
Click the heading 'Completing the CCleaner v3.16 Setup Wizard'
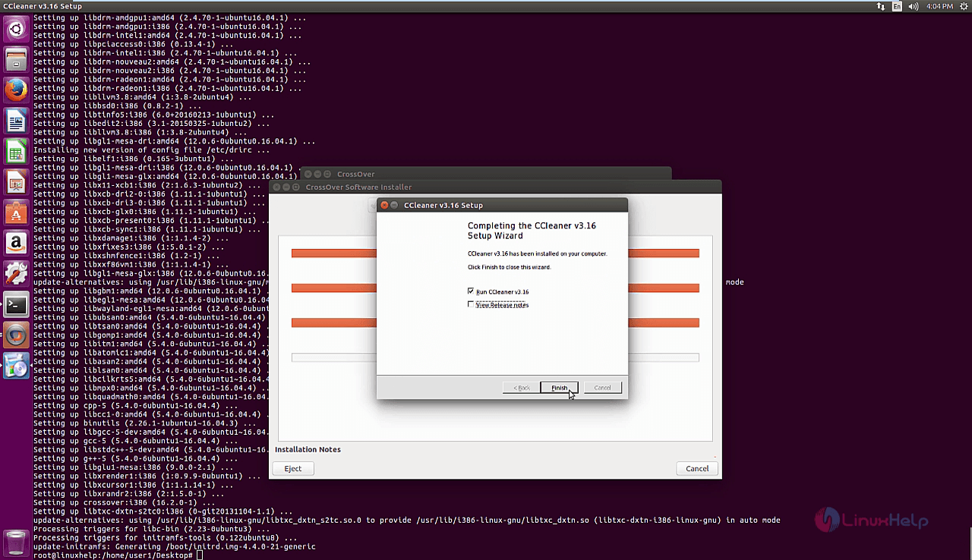(x=532, y=231)
